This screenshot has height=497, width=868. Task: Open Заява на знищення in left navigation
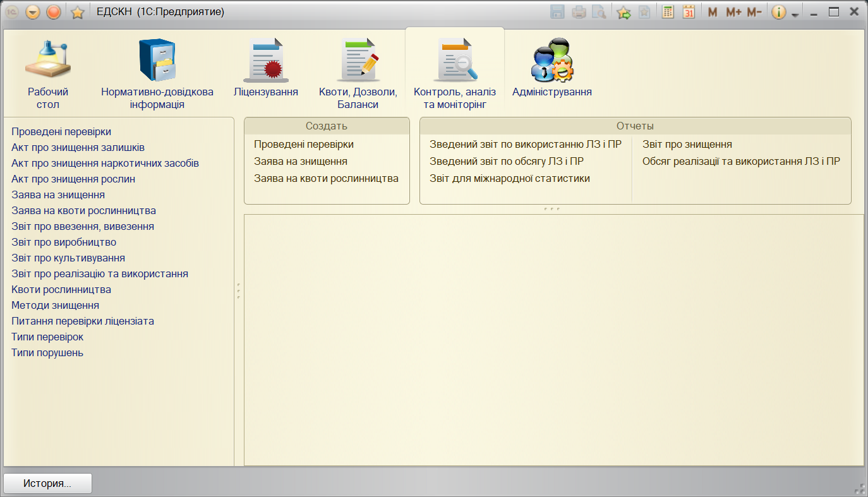click(x=58, y=195)
